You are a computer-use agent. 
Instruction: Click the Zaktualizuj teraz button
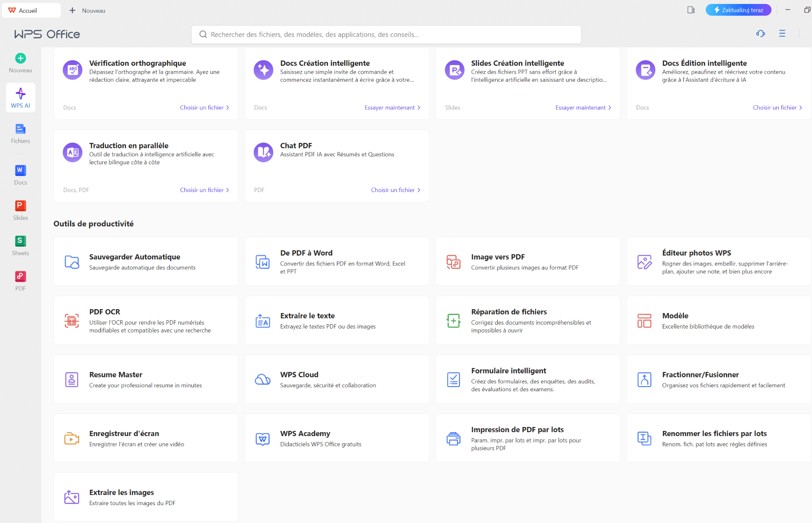tap(738, 10)
